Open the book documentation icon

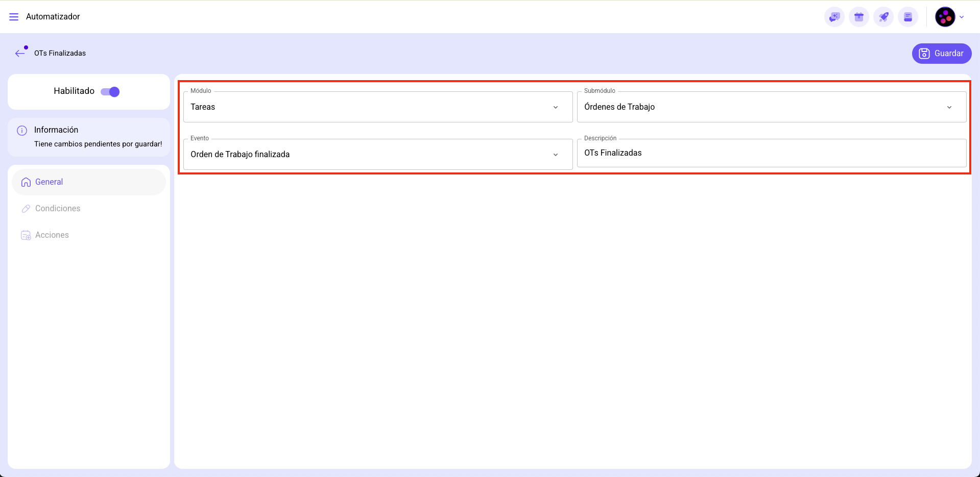click(x=907, y=17)
